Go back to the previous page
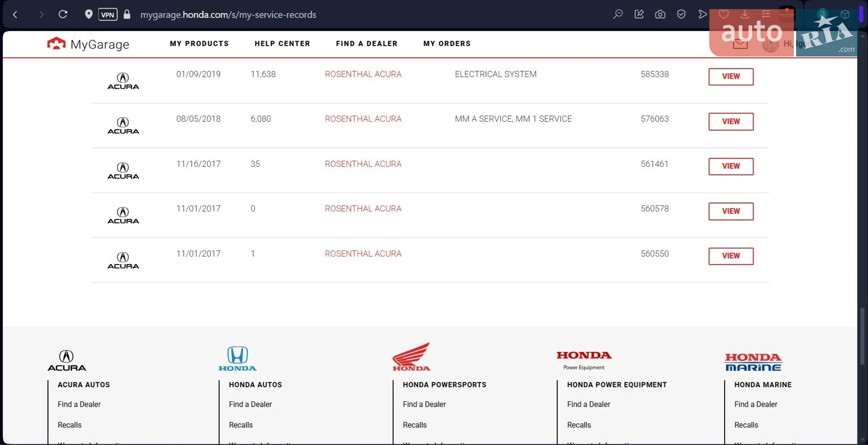868x445 pixels. pos(15,14)
